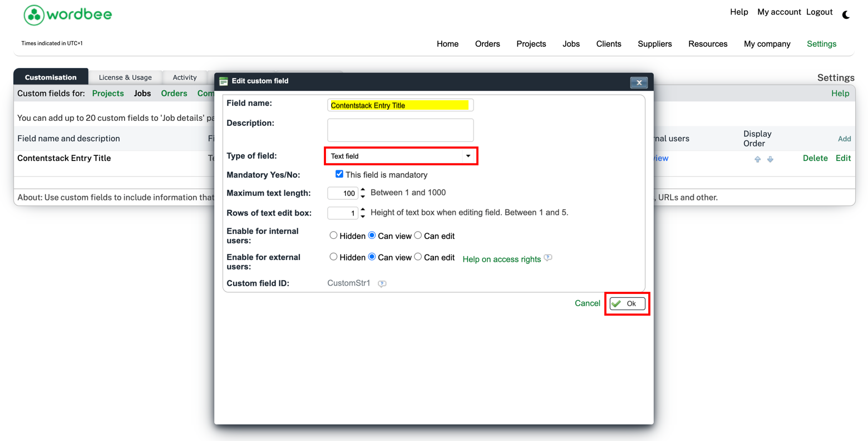
Task: Select Can view for external users
Action: pos(372,257)
